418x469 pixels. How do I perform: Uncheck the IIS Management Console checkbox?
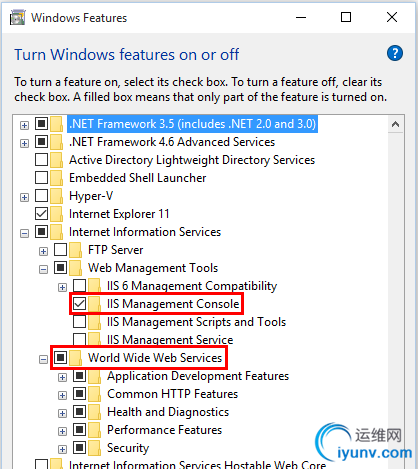80,304
